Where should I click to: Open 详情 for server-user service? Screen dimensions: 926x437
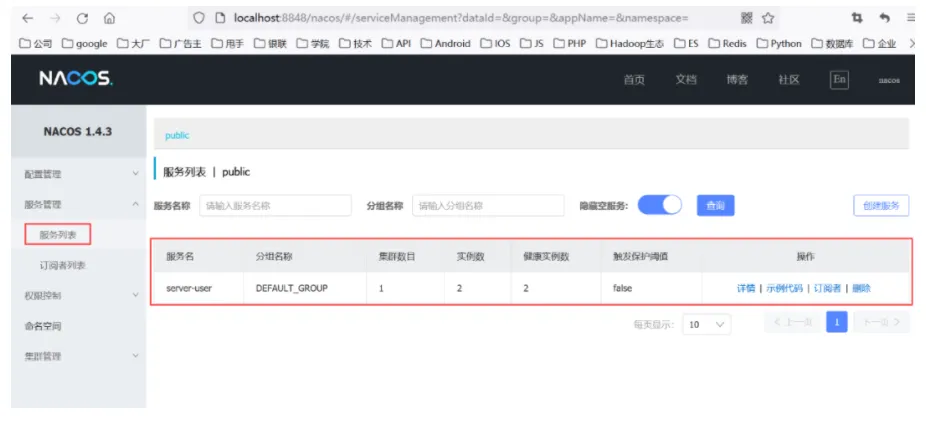pyautogui.click(x=746, y=288)
